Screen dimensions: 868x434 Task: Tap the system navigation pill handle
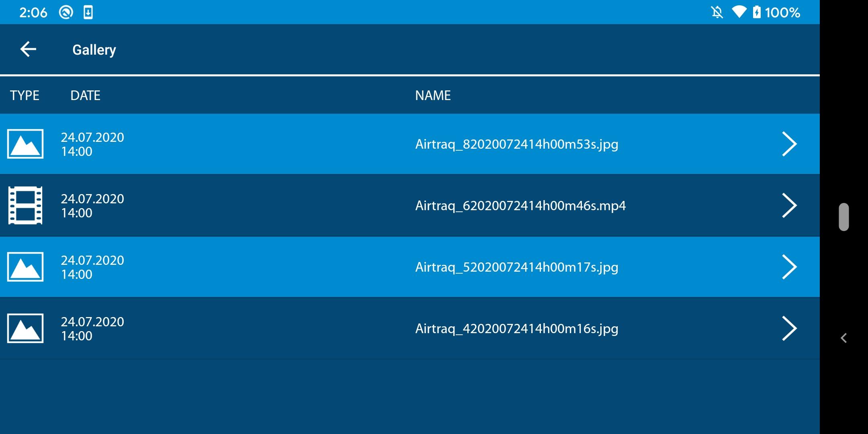(844, 217)
